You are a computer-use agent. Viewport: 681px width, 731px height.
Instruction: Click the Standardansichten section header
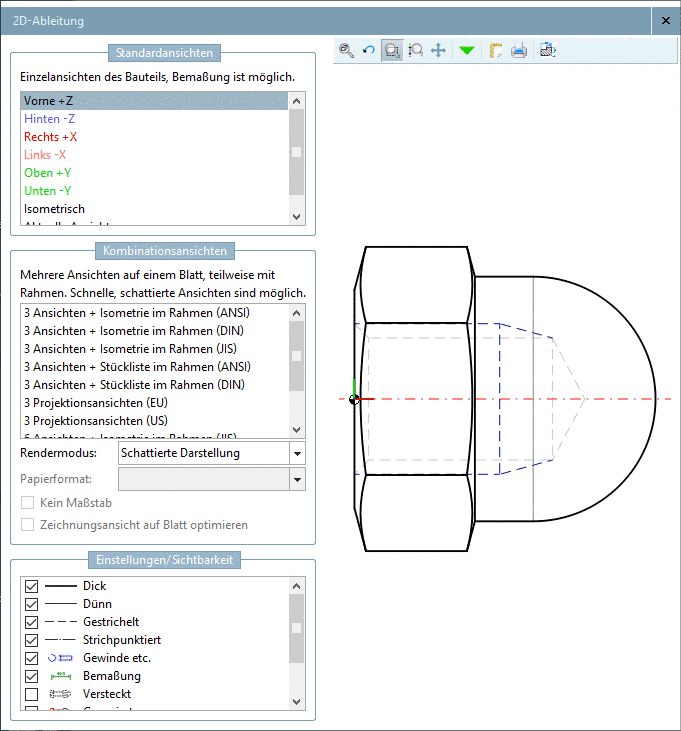tap(165, 53)
